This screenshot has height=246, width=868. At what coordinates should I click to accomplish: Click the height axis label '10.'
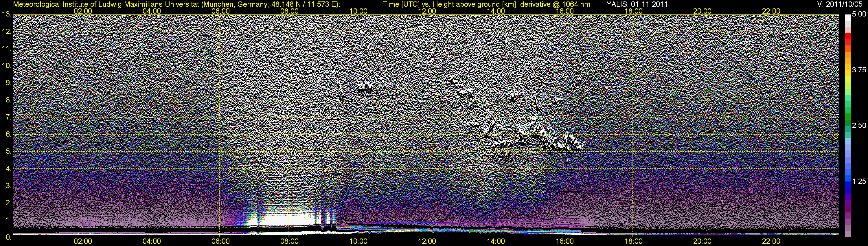click(6, 66)
